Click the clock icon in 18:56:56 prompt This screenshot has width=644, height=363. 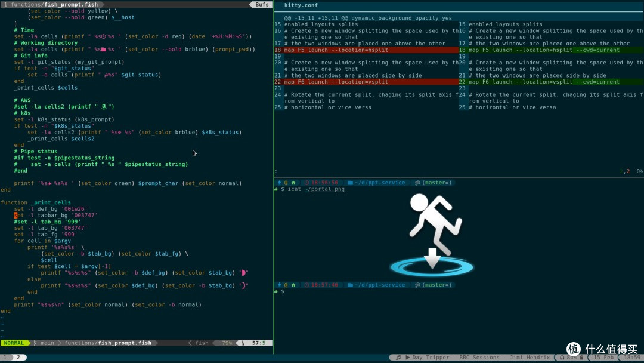coord(306,183)
